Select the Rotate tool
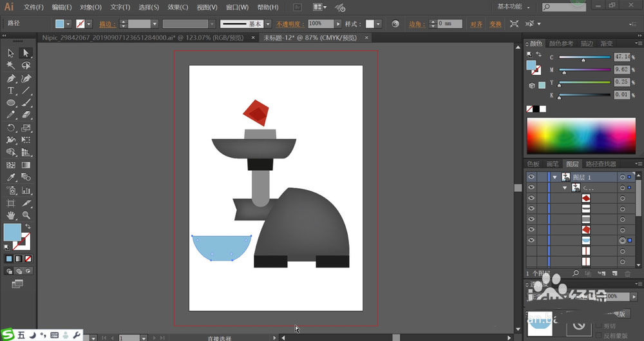Screen dimensions: 644x341 click(11, 128)
